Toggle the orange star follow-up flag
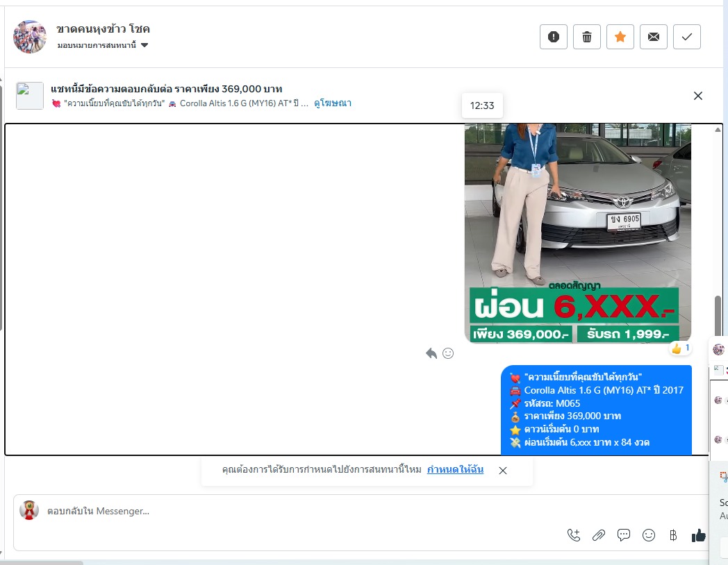 [620, 37]
